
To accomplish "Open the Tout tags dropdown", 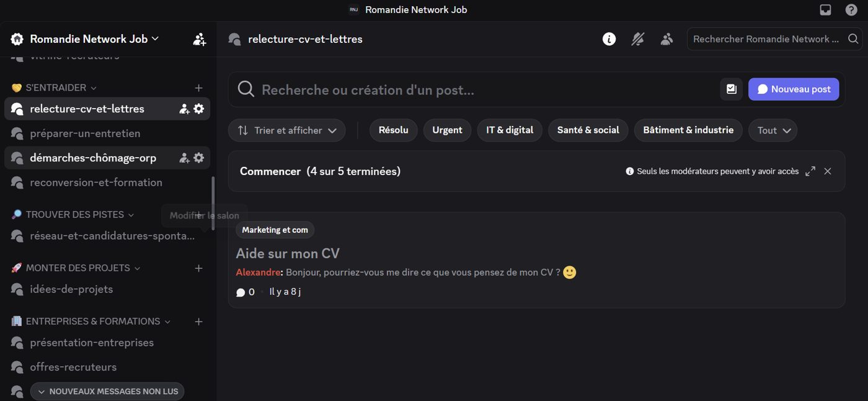I will click(773, 130).
